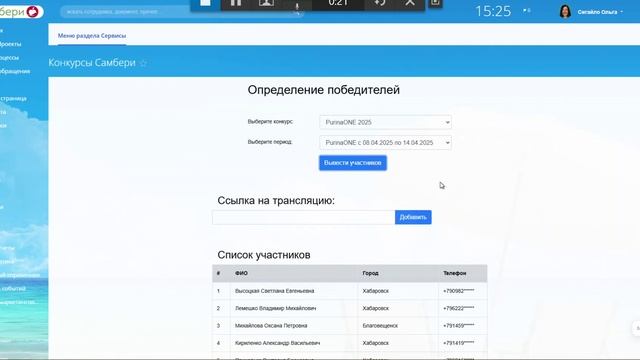Open the Выберите период dropdown
This screenshot has width=640, height=360.
coord(385,142)
